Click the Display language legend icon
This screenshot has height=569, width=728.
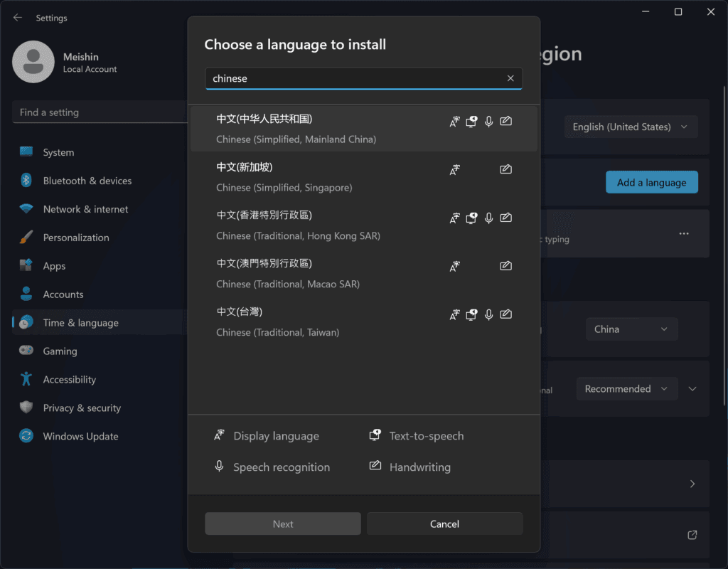(x=220, y=435)
